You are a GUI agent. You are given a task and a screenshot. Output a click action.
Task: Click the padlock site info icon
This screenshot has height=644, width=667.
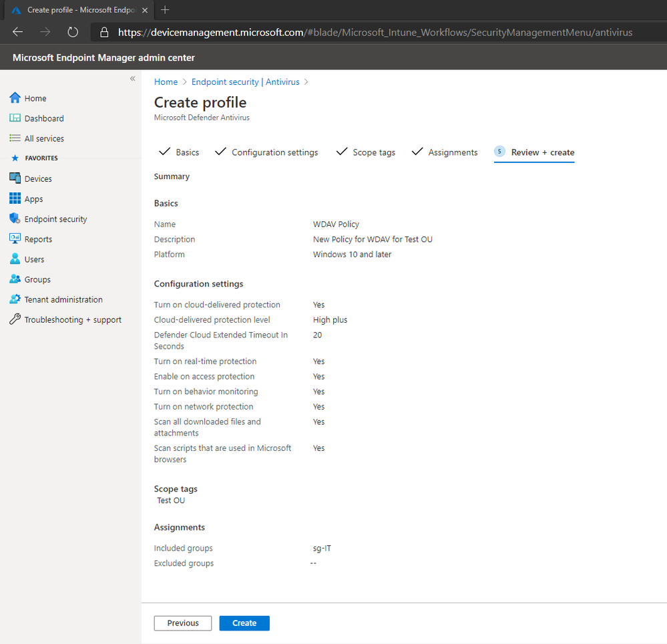click(x=104, y=32)
